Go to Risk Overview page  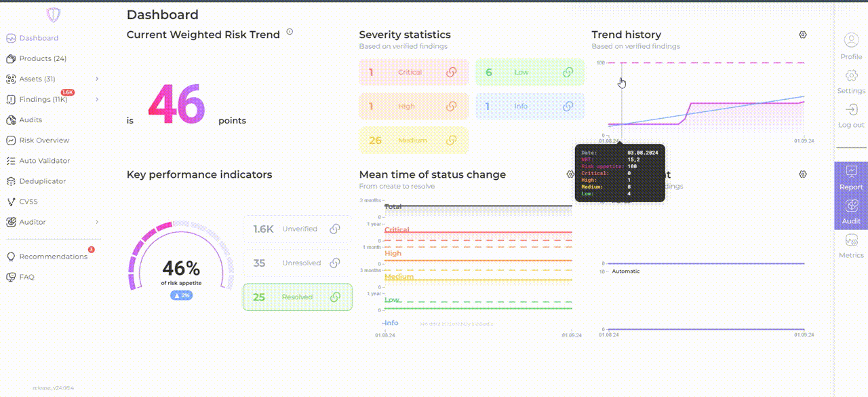pos(44,140)
